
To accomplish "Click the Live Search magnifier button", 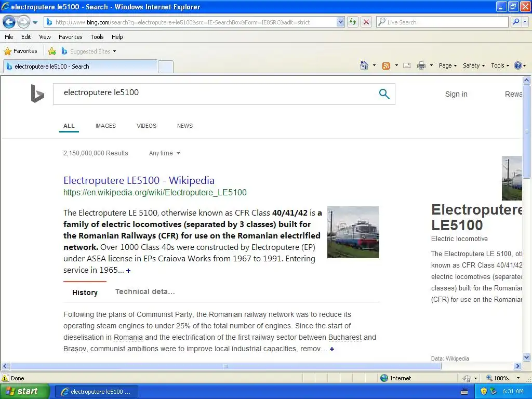I will [x=516, y=22].
